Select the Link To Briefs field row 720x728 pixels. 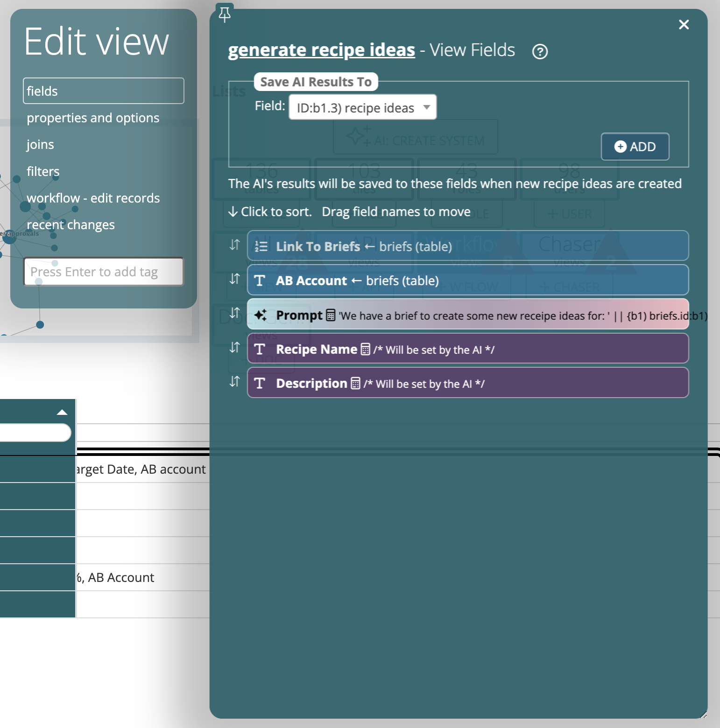(467, 246)
